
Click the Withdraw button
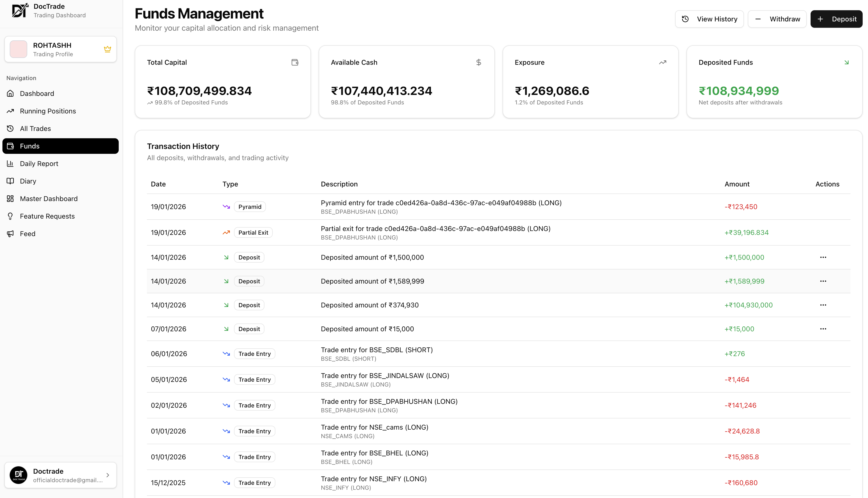click(777, 19)
